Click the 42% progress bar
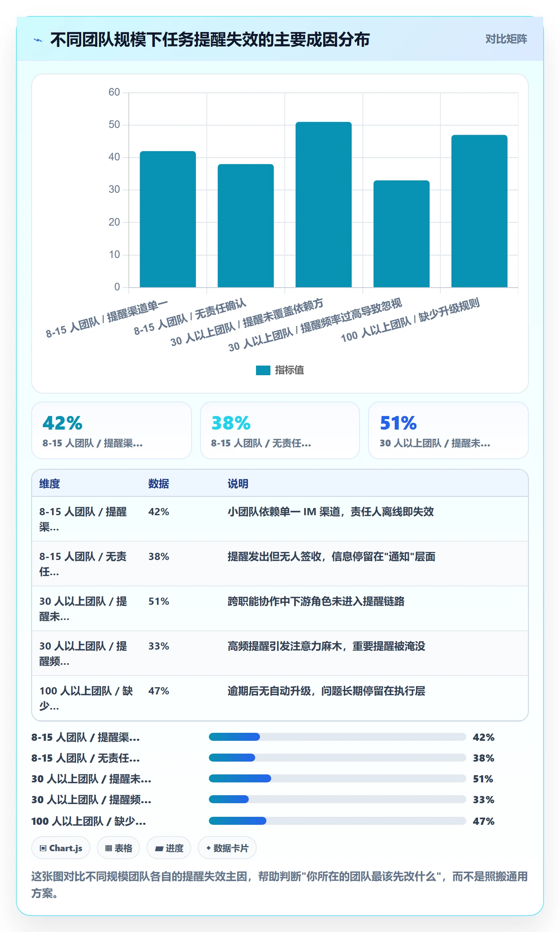Image resolution: width=560 pixels, height=932 pixels. (337, 737)
